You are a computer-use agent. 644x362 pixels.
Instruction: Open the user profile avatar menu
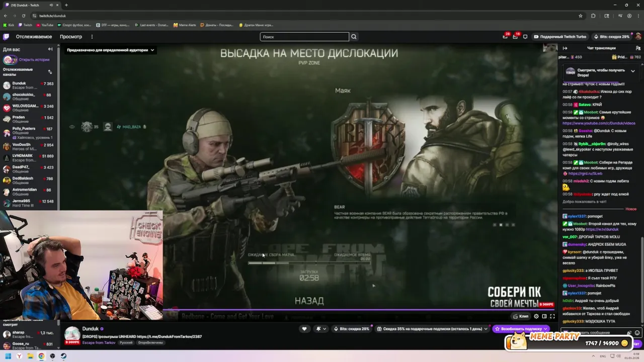638,37
